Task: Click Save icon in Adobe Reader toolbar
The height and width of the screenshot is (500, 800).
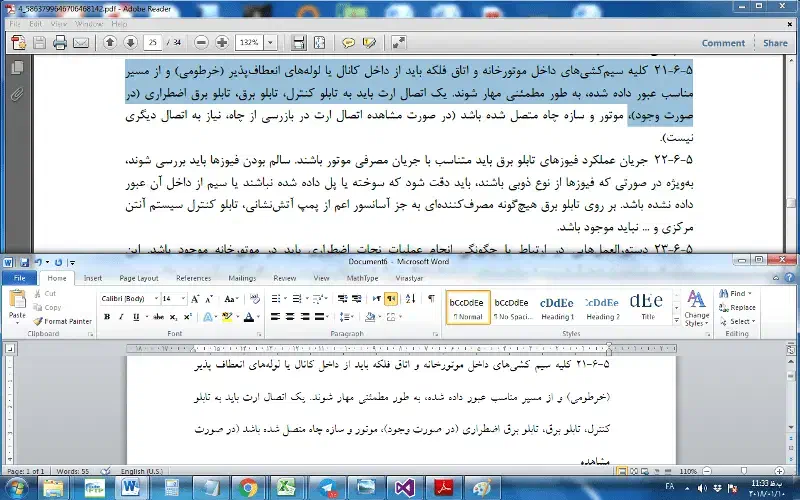Action: pyautogui.click(x=39, y=43)
